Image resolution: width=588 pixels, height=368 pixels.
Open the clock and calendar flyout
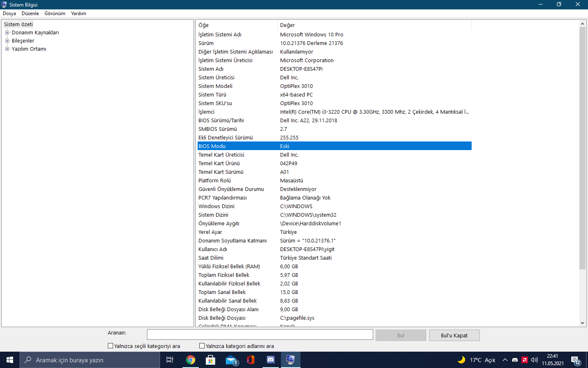point(553,360)
